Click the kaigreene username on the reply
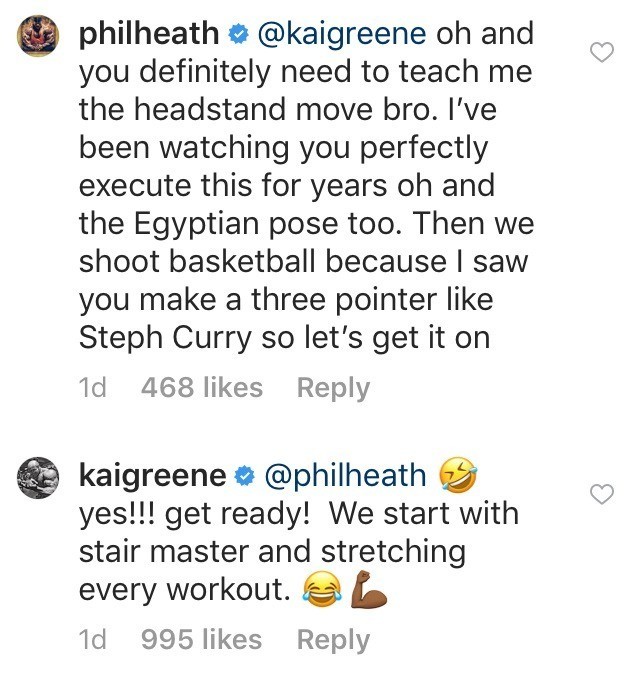Screen dimensions: 636x677 tap(148, 475)
